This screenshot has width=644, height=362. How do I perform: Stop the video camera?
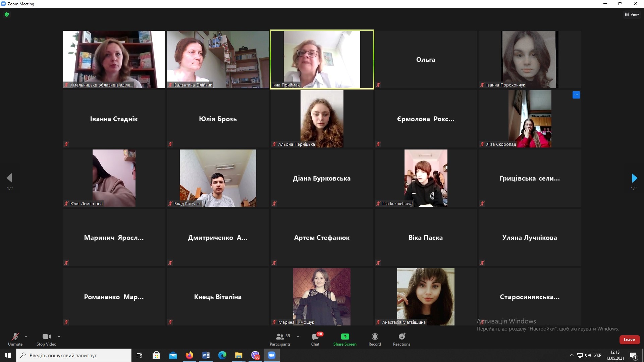46,337
